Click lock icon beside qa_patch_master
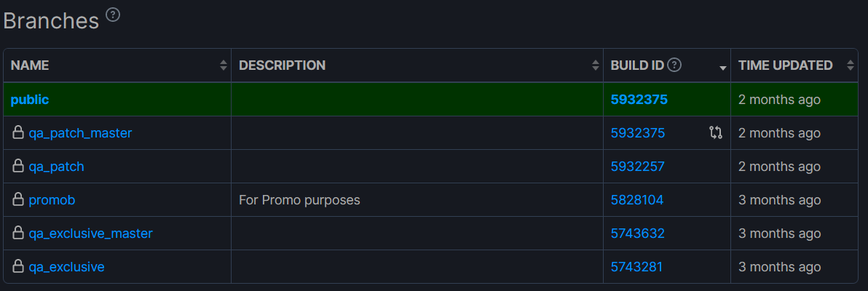Viewport: 868px width, 291px height. tap(18, 132)
